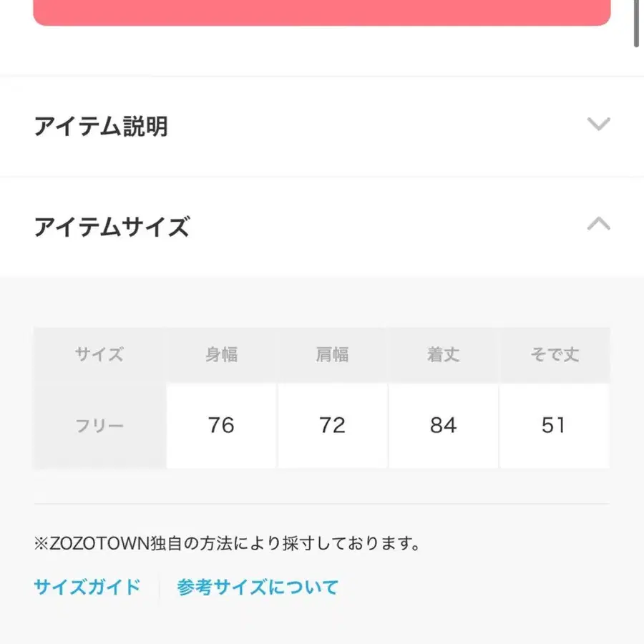
Task: Select the フリー size row label
Action: point(98,426)
